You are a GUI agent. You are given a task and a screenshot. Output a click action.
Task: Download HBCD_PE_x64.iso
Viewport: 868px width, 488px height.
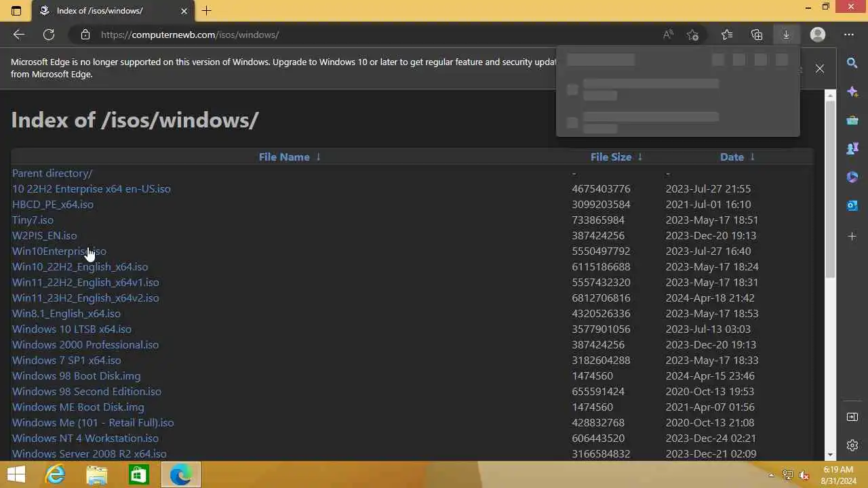(53, 204)
